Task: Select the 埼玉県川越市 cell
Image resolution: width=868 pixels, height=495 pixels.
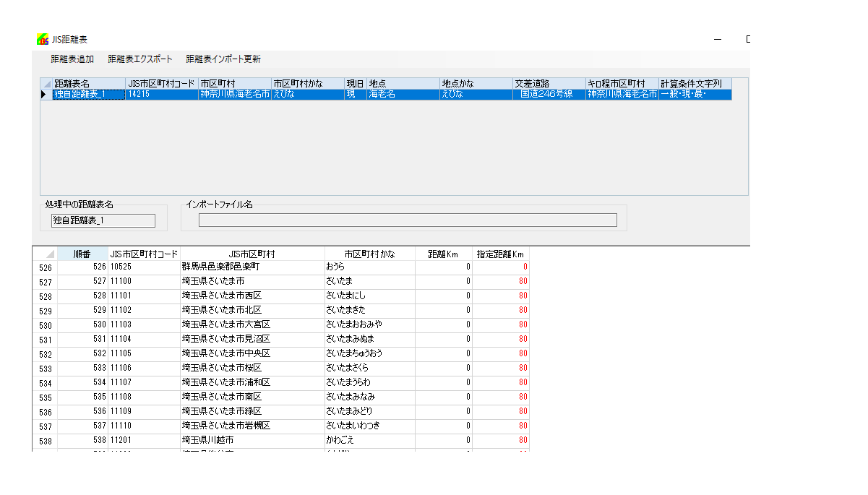Action: click(252, 440)
